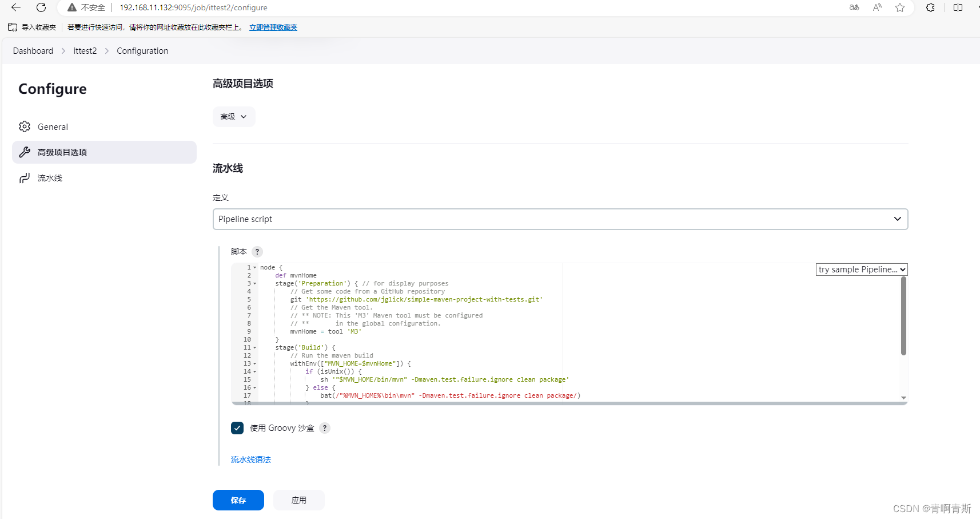980x519 pixels.
Task: Fold code at line 1 node arrow
Action: pos(255,267)
